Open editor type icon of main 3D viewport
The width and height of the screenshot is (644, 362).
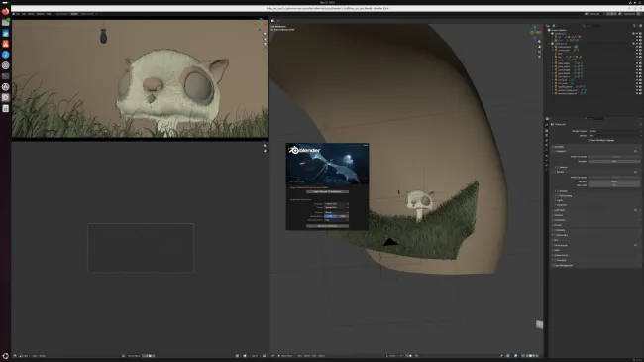coord(273,356)
